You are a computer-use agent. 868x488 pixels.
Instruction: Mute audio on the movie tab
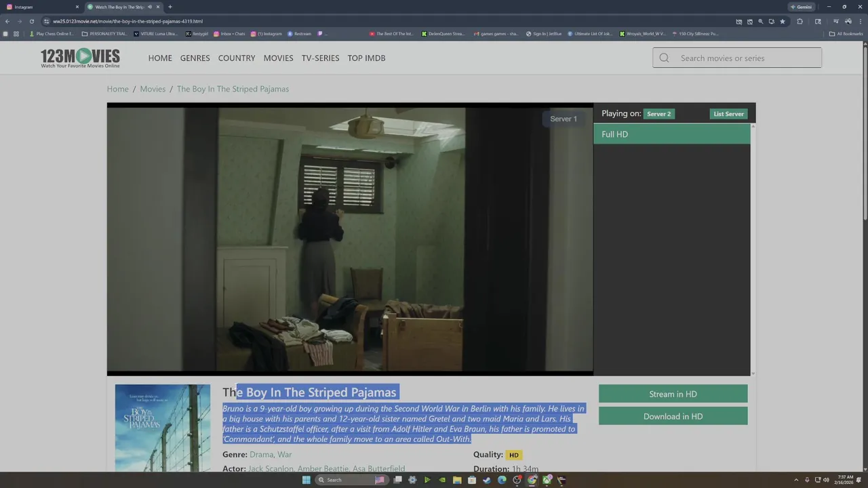coord(149,7)
